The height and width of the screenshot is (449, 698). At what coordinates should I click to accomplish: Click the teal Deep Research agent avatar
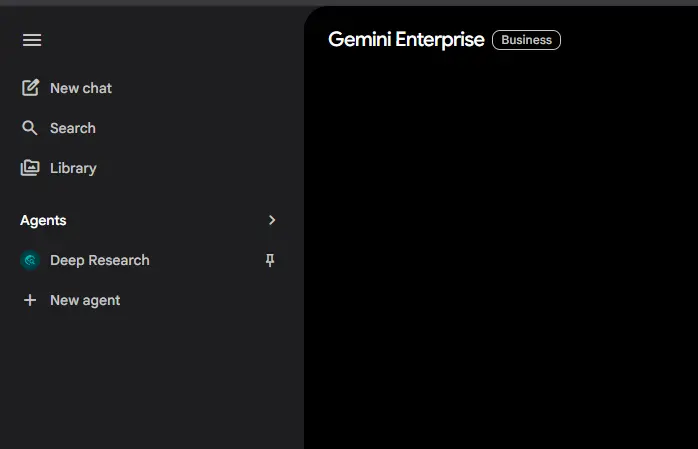[30, 260]
